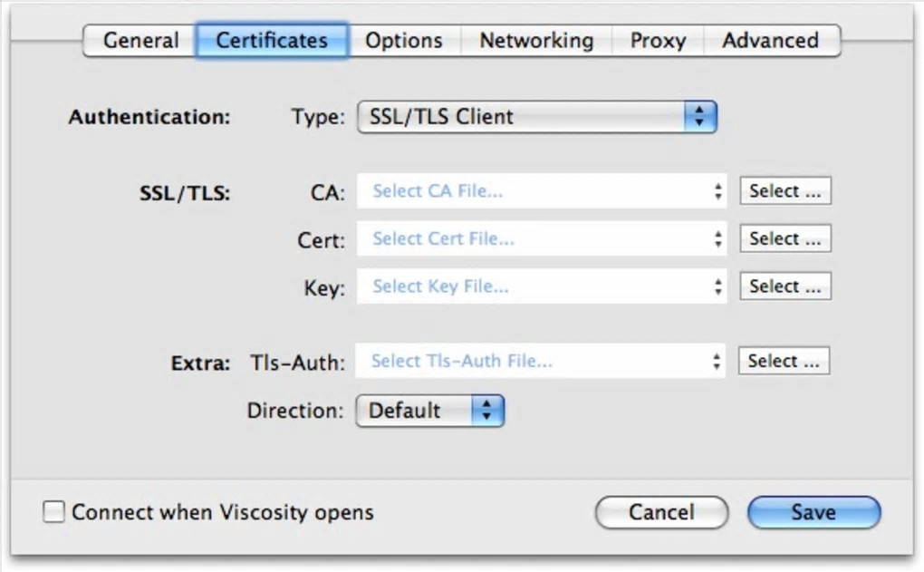Enable Connect when Viscosity opens checkbox
Screen dimensions: 924x572
click(x=55, y=512)
